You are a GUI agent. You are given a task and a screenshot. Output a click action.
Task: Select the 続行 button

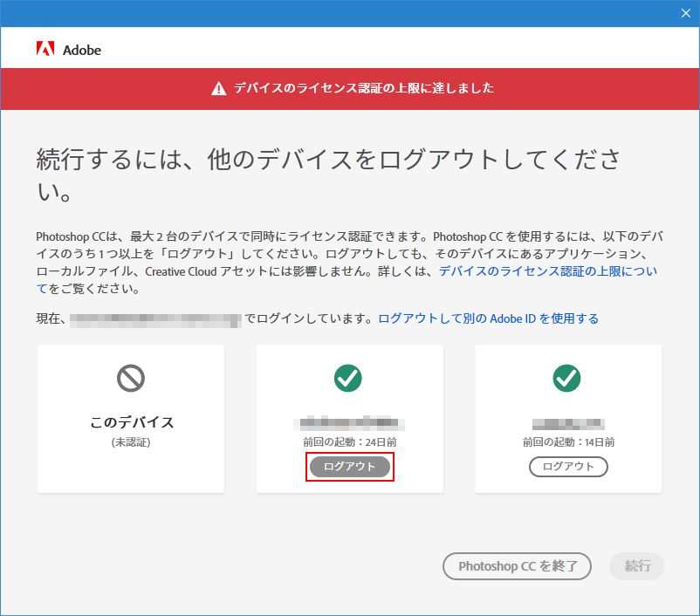coord(636,566)
